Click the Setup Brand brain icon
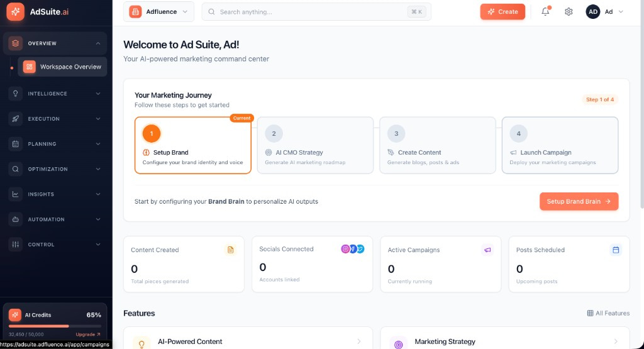Viewport: 644px width, 349px height. [146, 152]
